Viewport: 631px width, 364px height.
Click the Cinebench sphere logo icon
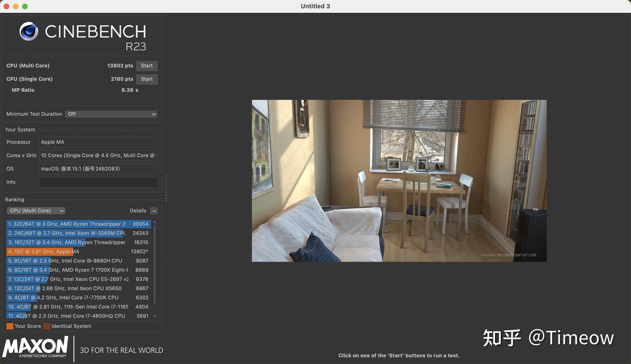(x=29, y=31)
